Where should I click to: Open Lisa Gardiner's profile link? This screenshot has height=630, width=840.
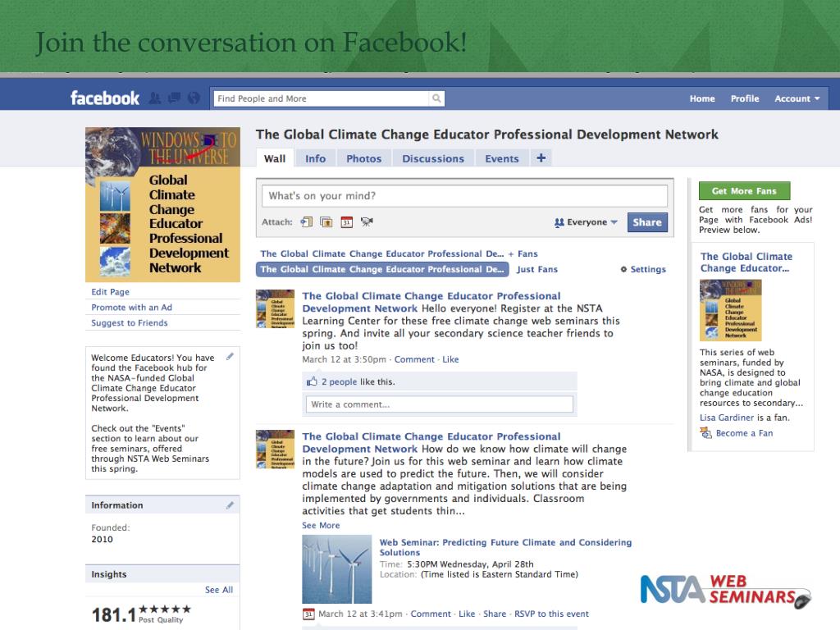click(x=727, y=418)
